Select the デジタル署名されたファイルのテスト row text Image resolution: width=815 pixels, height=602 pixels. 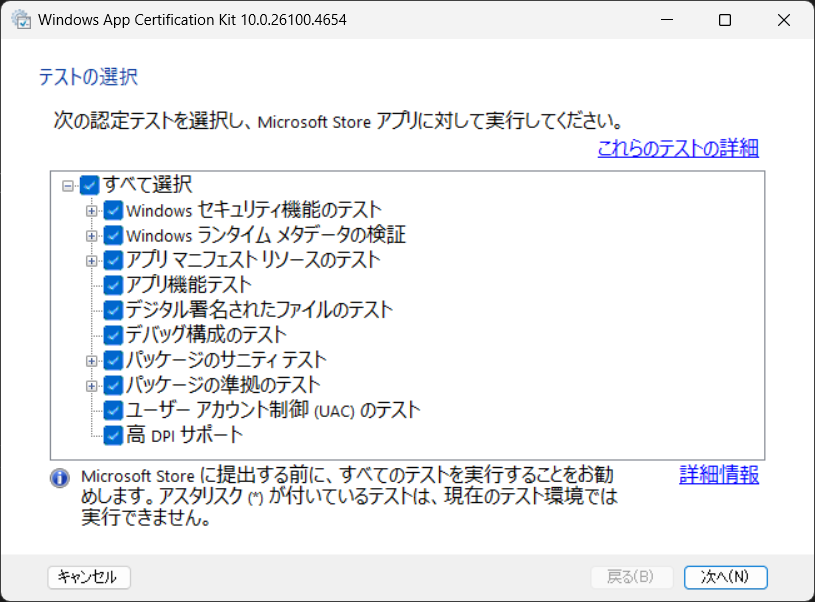tap(259, 310)
